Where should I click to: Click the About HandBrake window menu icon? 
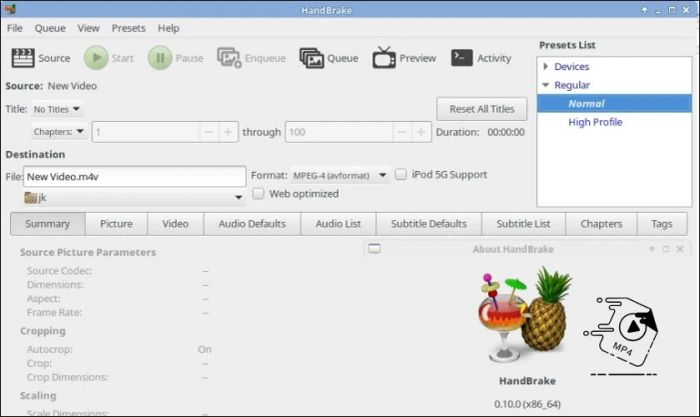coord(374,249)
